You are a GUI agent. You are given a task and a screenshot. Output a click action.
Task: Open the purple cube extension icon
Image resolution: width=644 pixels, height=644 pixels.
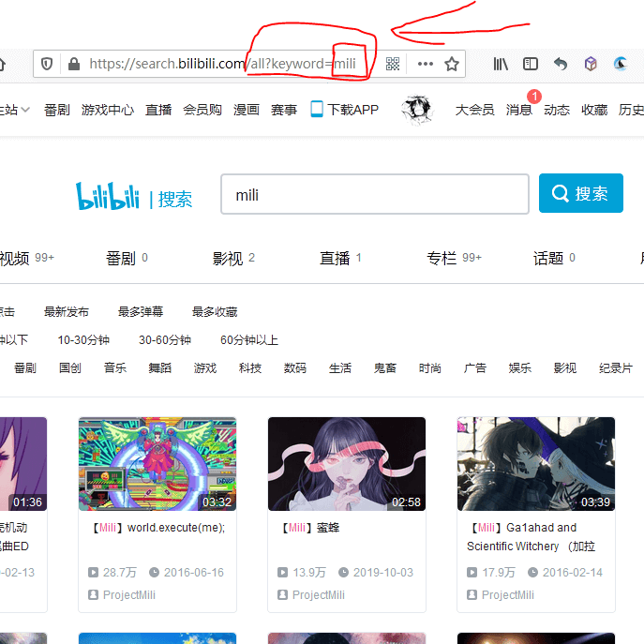click(591, 64)
